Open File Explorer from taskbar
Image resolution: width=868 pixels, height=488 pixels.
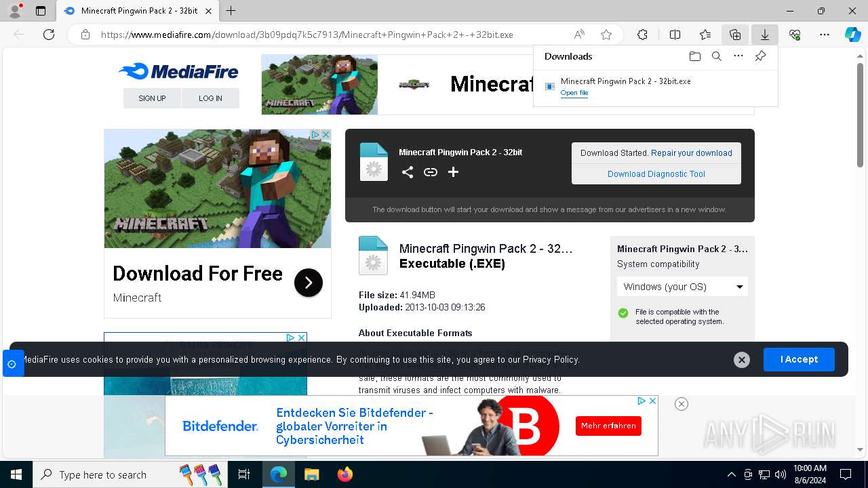click(311, 474)
